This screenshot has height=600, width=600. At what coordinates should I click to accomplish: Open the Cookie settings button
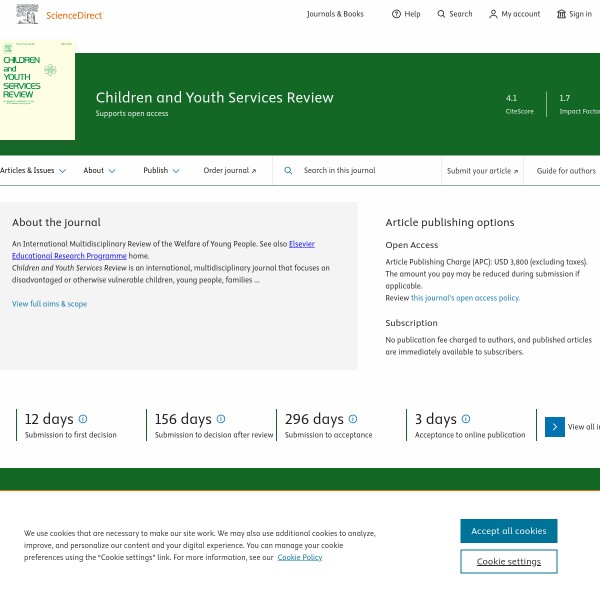click(508, 561)
